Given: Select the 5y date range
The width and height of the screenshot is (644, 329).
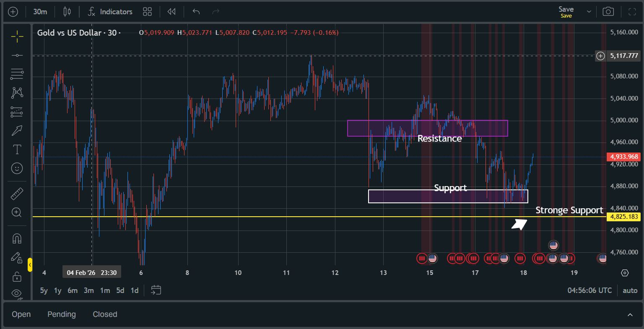Looking at the screenshot, I should (44, 290).
